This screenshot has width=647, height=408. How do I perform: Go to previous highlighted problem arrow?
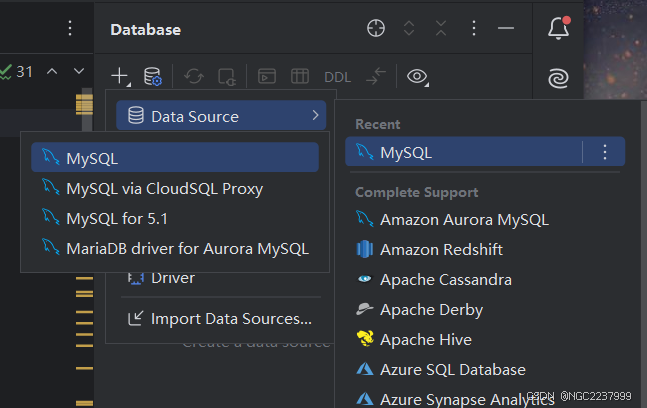pyautogui.click(x=52, y=71)
